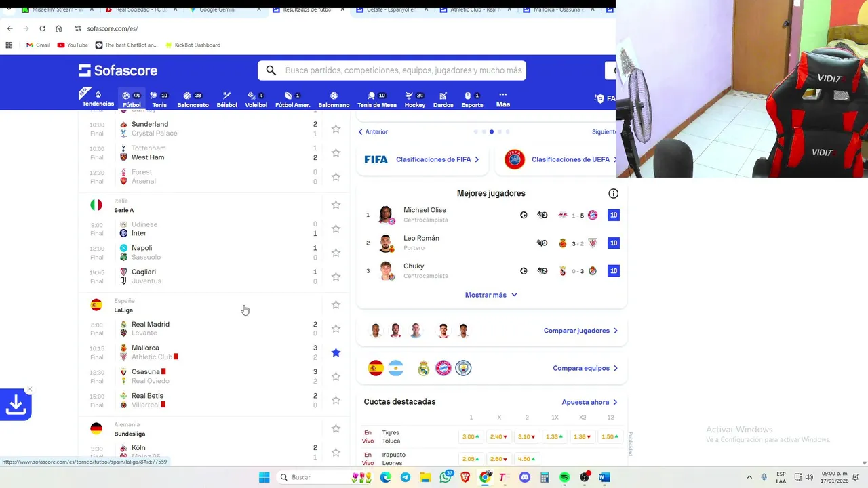Open Comparar jugadores
The width and height of the screenshot is (868, 488).
[x=580, y=331]
